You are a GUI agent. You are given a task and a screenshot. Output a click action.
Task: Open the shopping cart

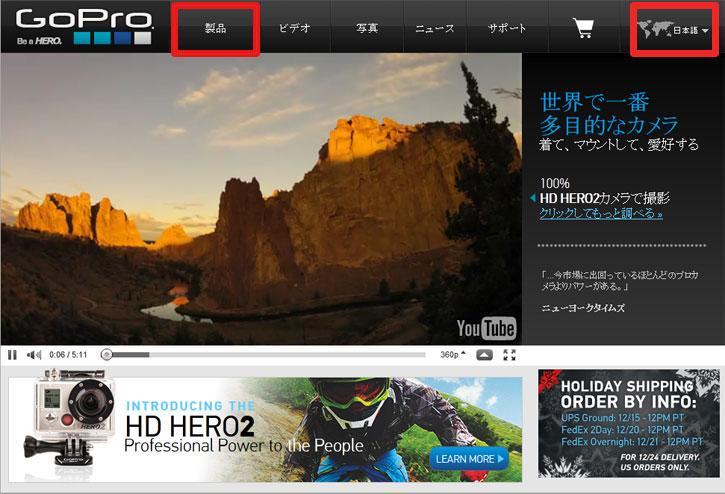coord(583,28)
